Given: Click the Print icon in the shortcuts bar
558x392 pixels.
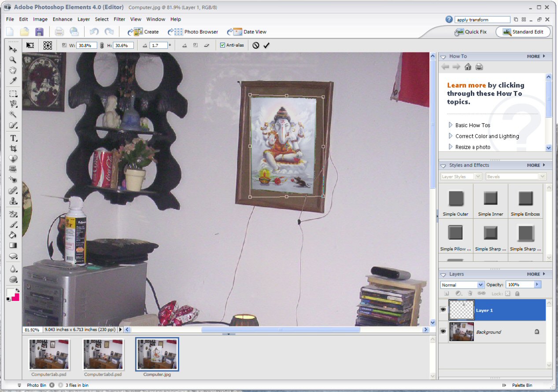Looking at the screenshot, I should pyautogui.click(x=59, y=32).
